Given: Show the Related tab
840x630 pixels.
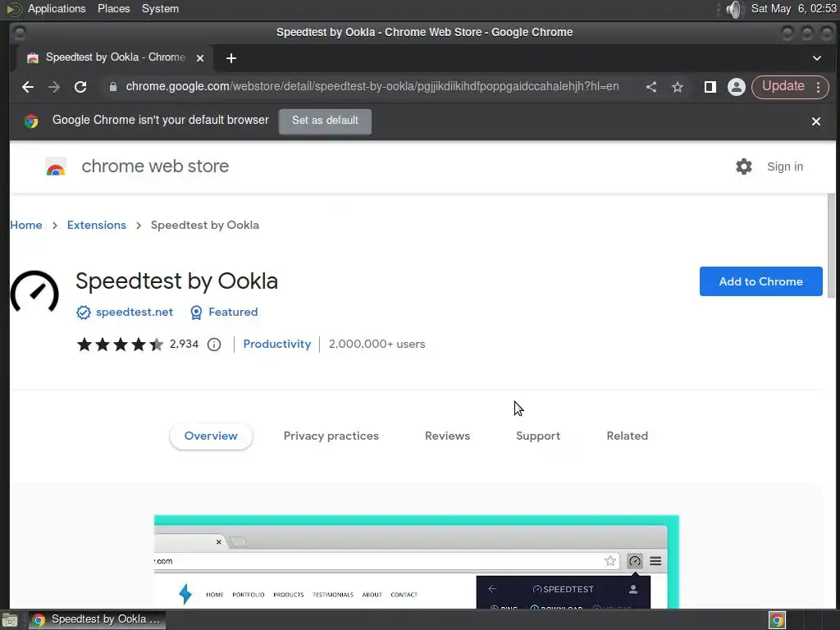Looking at the screenshot, I should pyautogui.click(x=628, y=436).
